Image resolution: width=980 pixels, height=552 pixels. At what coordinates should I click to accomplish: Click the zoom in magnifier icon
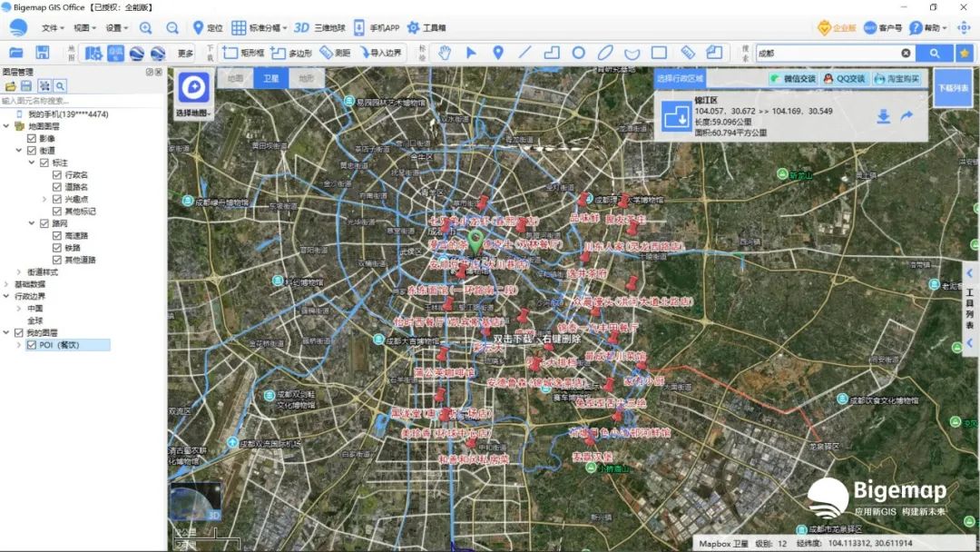(x=145, y=27)
